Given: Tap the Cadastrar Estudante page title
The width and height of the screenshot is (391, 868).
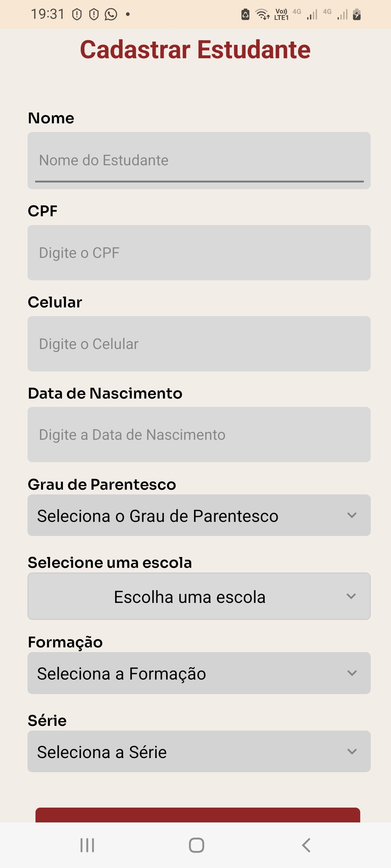Looking at the screenshot, I should [x=195, y=50].
